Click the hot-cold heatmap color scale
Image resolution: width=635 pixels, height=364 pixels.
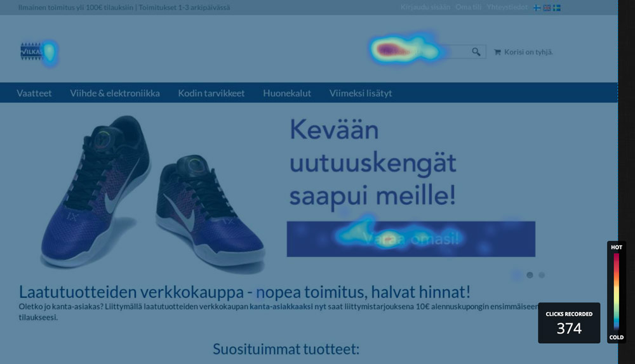pos(616,292)
